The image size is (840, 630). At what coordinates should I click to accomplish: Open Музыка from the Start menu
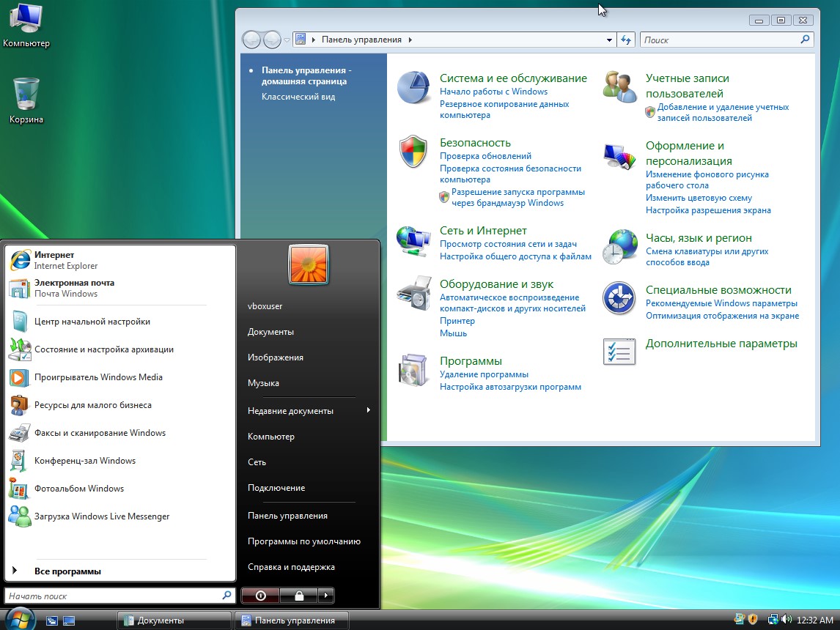click(x=263, y=383)
